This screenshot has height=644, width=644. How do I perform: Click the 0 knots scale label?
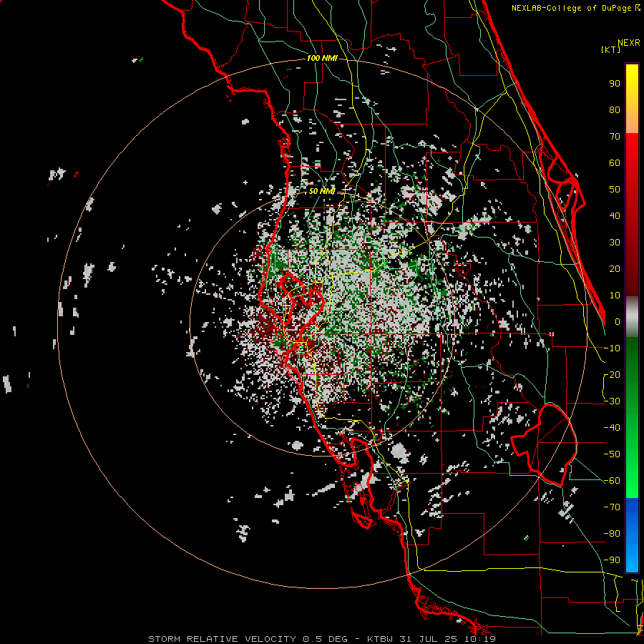coord(618,322)
